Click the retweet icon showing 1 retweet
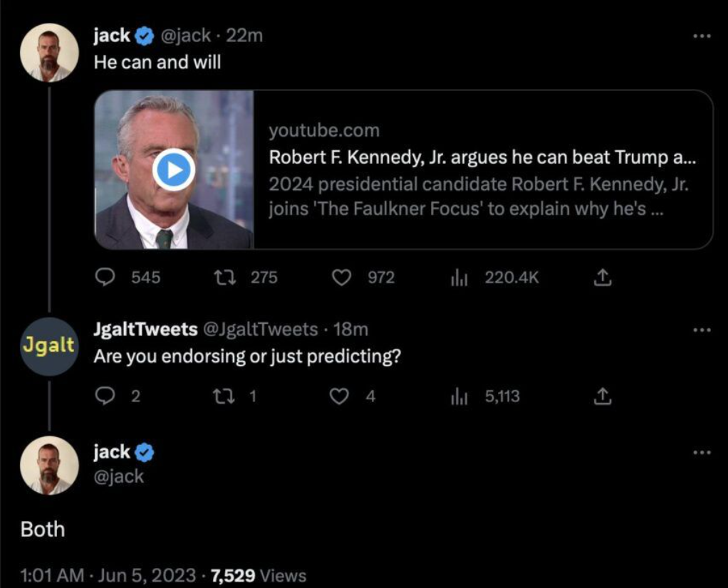 point(225,397)
